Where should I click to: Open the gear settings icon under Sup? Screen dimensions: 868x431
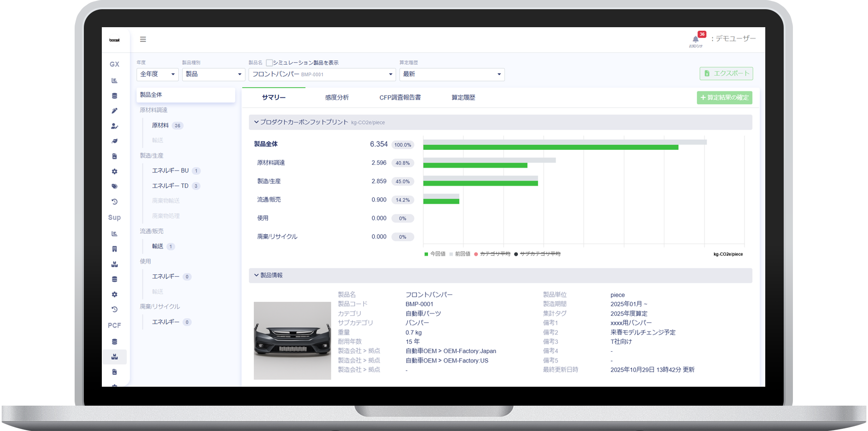point(114,295)
